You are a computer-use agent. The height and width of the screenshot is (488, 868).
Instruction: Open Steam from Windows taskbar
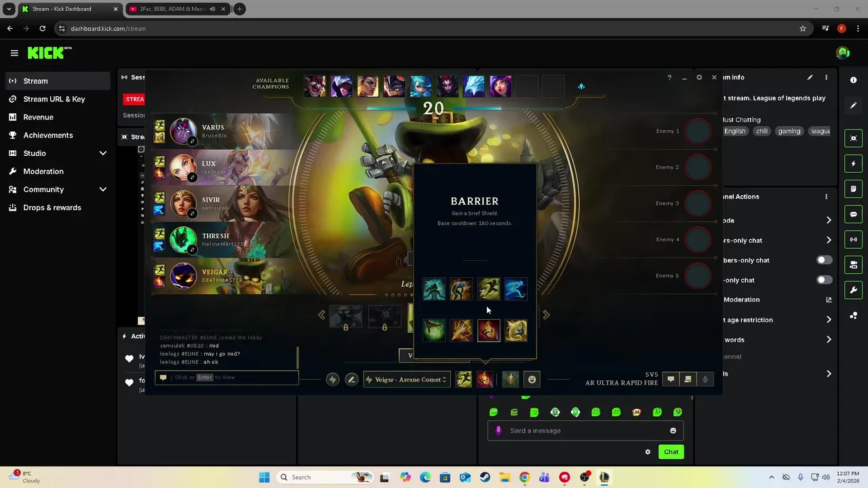pyautogui.click(x=485, y=477)
